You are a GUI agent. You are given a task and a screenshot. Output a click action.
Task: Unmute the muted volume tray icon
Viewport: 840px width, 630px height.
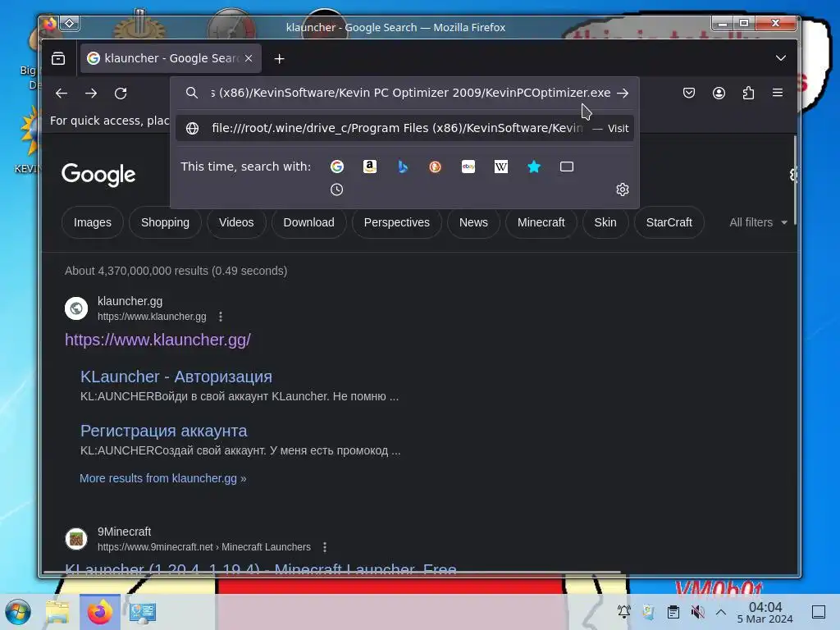click(697, 612)
